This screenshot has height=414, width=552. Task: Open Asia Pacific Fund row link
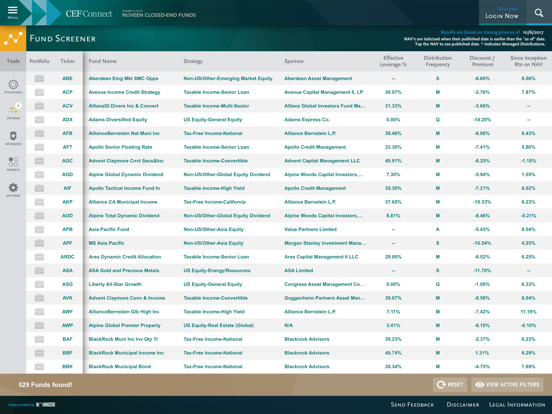tap(109, 229)
